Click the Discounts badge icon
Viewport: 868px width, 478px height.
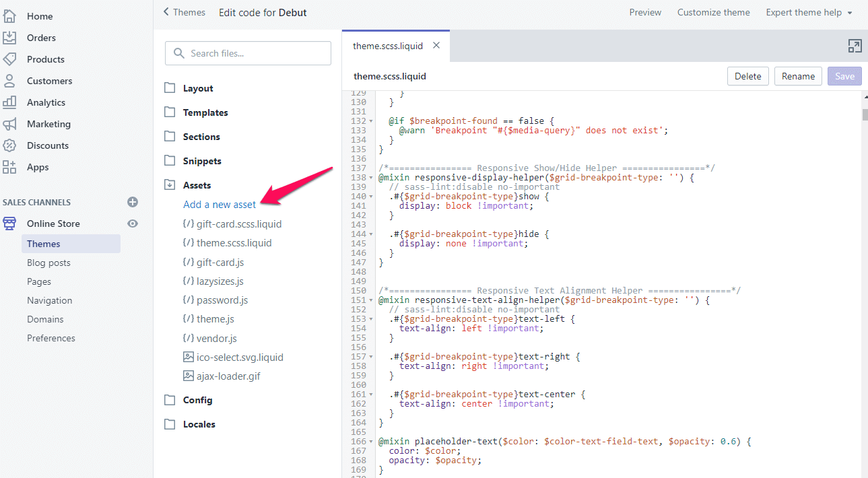[x=9, y=145]
